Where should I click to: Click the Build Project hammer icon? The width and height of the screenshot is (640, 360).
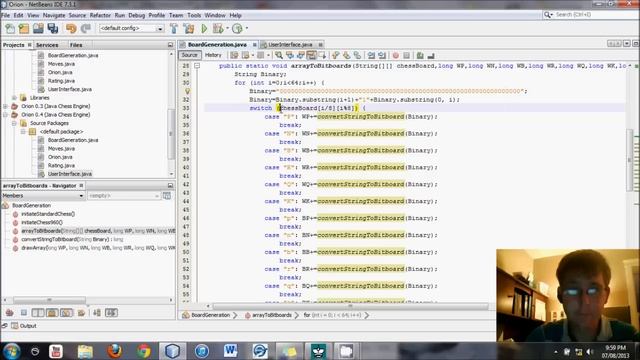tap(174, 28)
